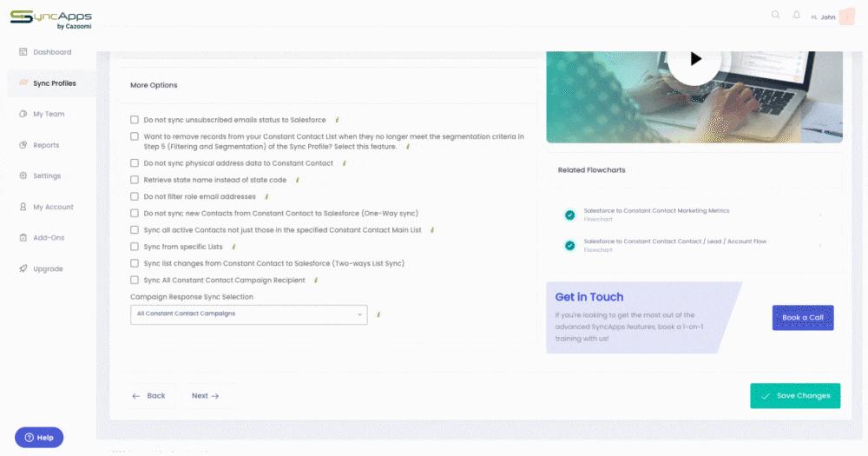Open Contact / Lead / Account Flow flowchart link
This screenshot has height=456, width=868.
click(674, 241)
